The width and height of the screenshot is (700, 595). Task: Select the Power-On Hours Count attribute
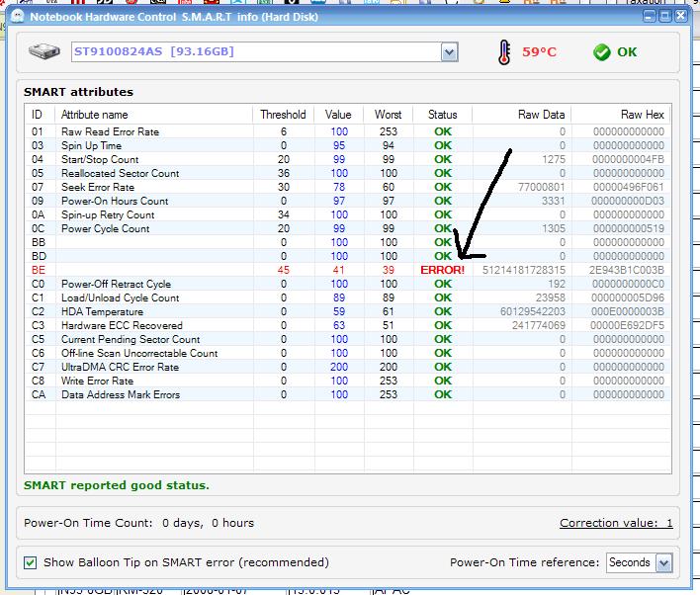click(115, 201)
